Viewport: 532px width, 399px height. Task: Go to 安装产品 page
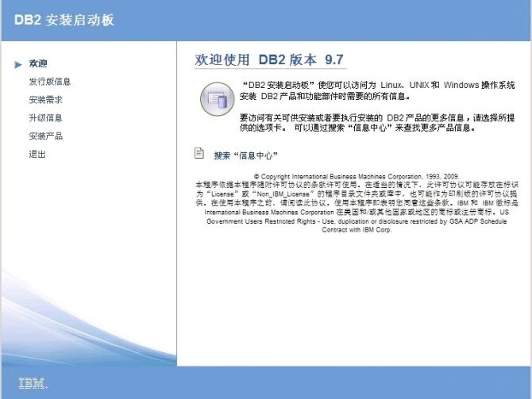[45, 136]
